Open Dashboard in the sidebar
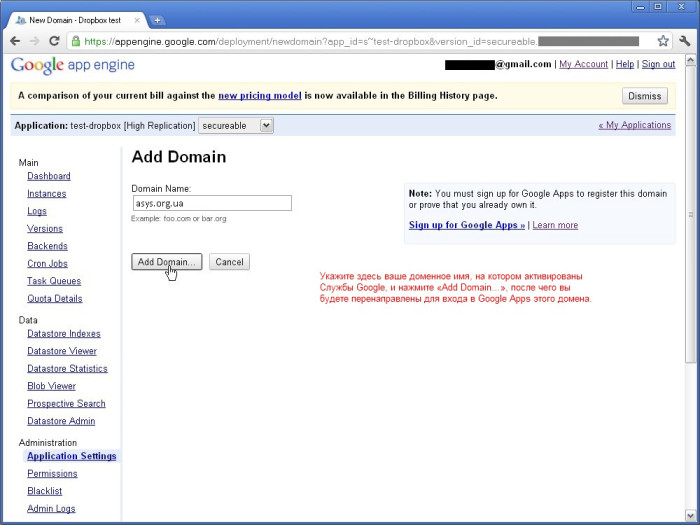Screen dimensions: 700x525 pyautogui.click(x=49, y=176)
